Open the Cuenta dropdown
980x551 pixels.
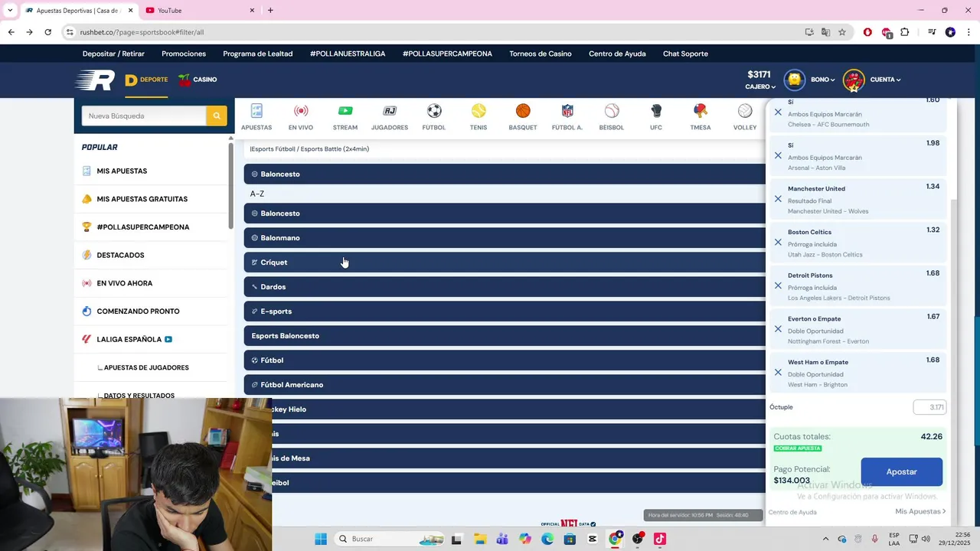pyautogui.click(x=885, y=80)
